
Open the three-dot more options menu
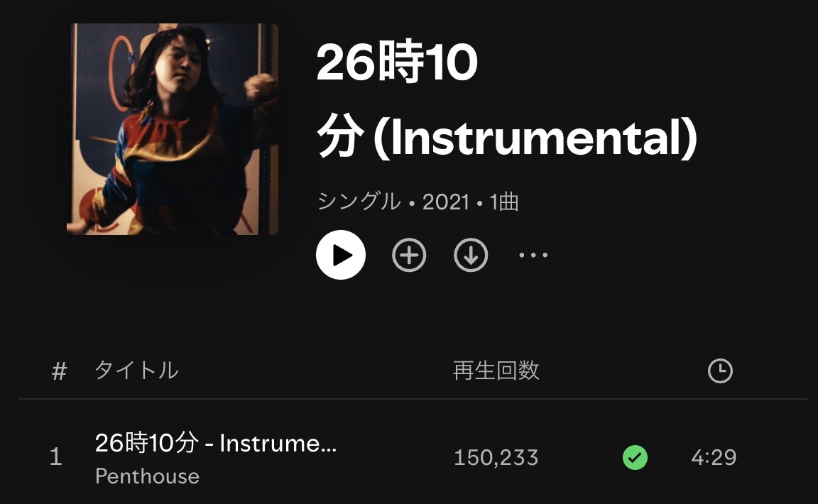[x=533, y=255]
